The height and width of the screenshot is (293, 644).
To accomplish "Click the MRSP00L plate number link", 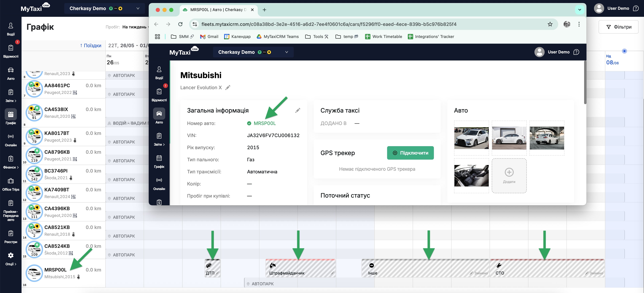I will pyautogui.click(x=264, y=123).
